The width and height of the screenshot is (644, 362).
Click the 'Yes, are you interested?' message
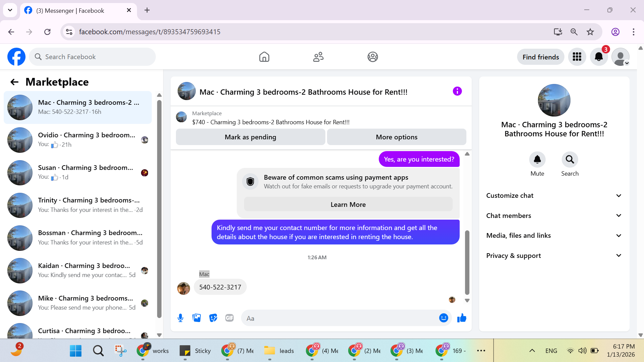point(419,159)
